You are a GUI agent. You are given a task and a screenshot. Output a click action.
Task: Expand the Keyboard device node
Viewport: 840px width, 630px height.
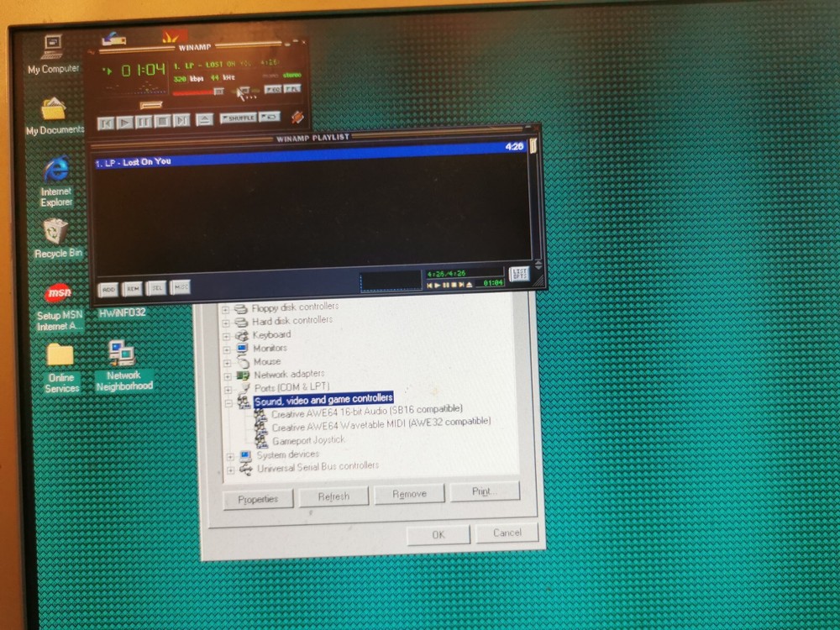pos(227,337)
